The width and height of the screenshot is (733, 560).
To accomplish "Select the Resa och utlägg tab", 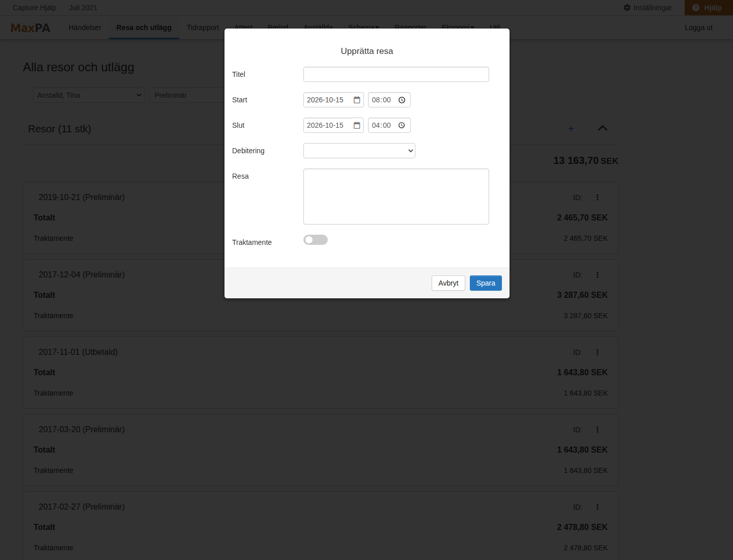I will 144,27.
